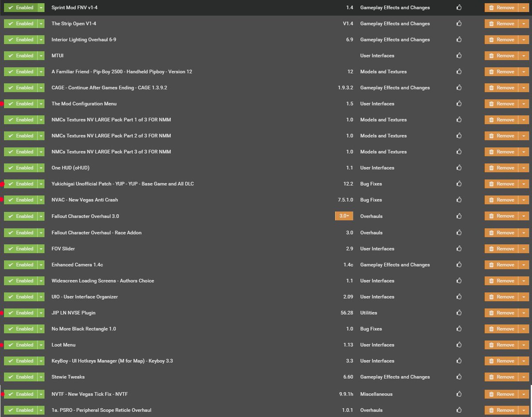Remove Fallout Character Overhaul Race Addon
This screenshot has width=532, height=417.
click(501, 233)
